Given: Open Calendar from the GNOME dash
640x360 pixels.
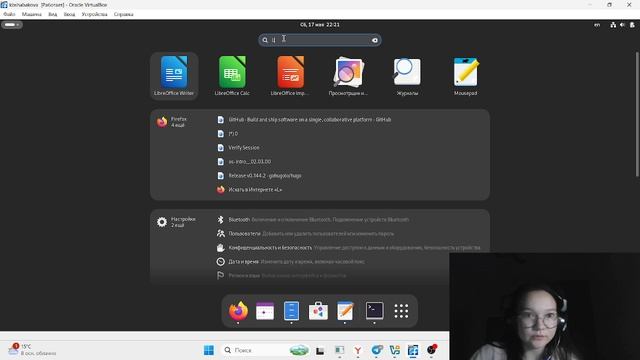Looking at the screenshot, I should 265,311.
